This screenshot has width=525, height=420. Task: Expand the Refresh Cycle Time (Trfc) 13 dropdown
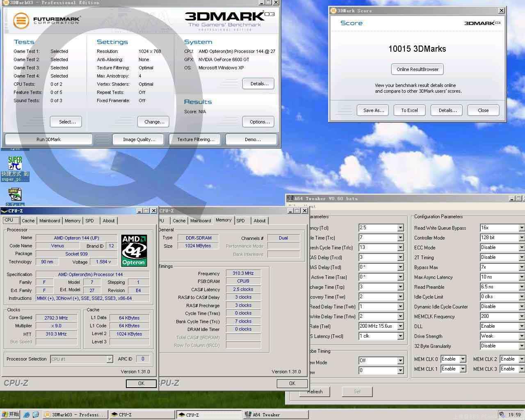click(x=381, y=247)
